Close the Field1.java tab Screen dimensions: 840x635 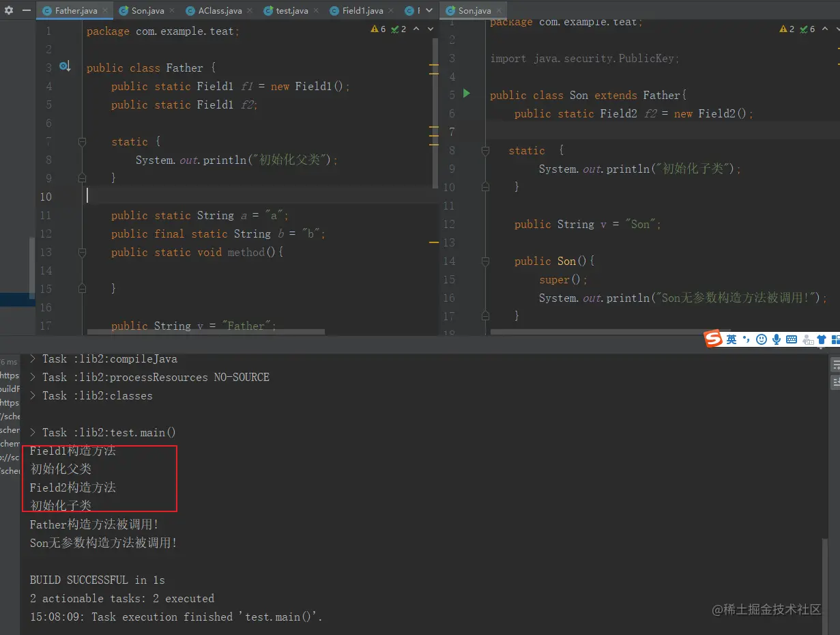(390, 11)
